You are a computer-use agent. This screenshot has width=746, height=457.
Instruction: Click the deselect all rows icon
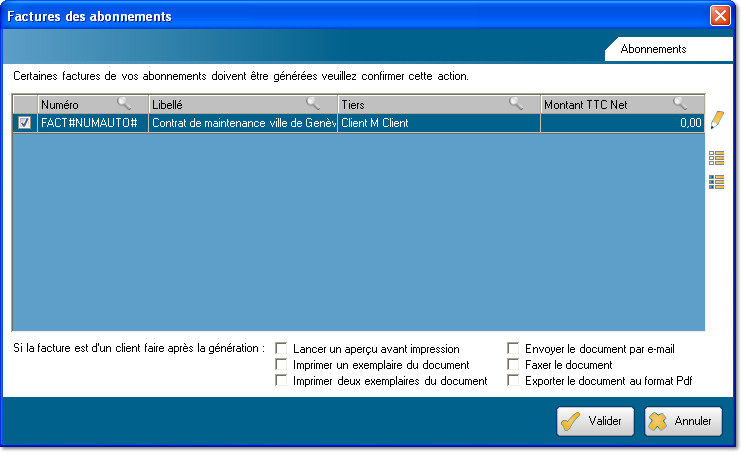716,158
